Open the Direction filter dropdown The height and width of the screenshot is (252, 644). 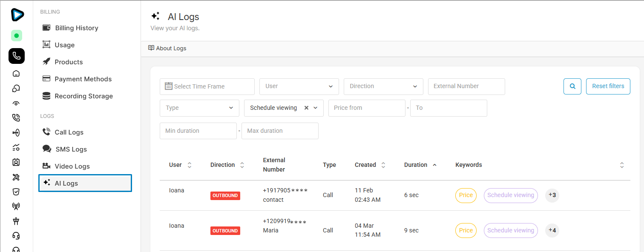(383, 86)
